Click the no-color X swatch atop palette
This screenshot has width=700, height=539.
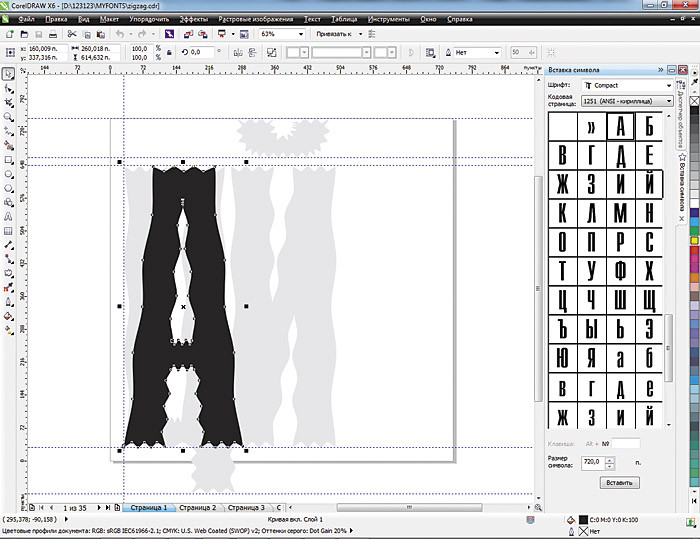pos(695,101)
